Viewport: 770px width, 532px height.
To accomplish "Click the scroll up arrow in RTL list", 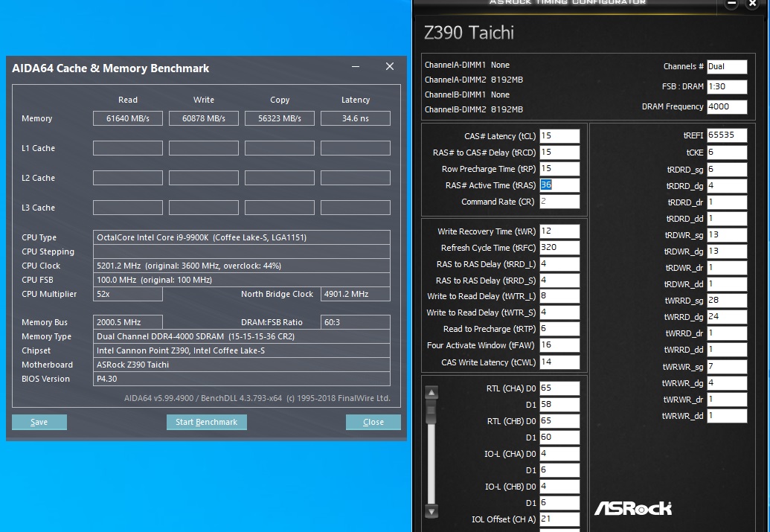I will point(431,393).
